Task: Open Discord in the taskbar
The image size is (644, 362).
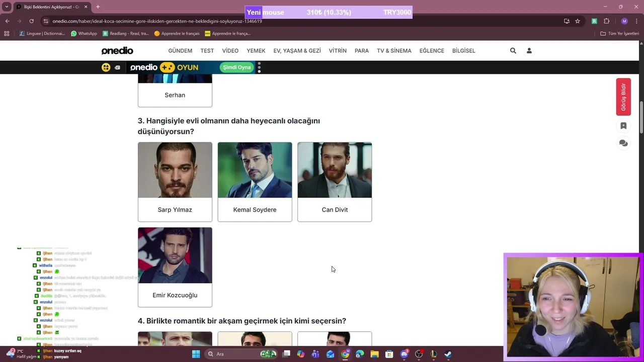Action: point(404,354)
